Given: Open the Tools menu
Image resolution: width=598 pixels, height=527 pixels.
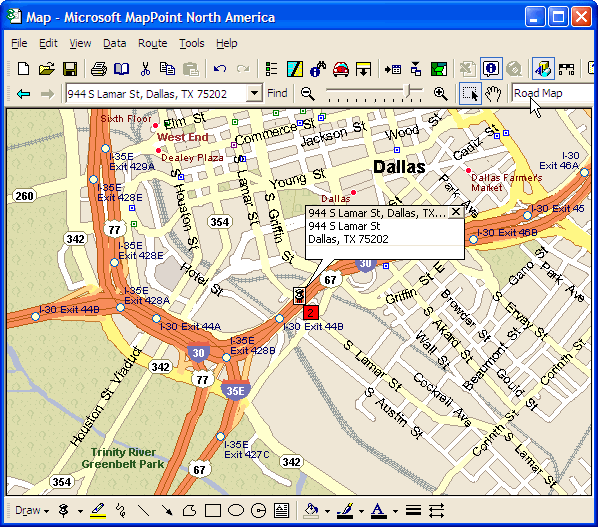Looking at the screenshot, I should (192, 43).
